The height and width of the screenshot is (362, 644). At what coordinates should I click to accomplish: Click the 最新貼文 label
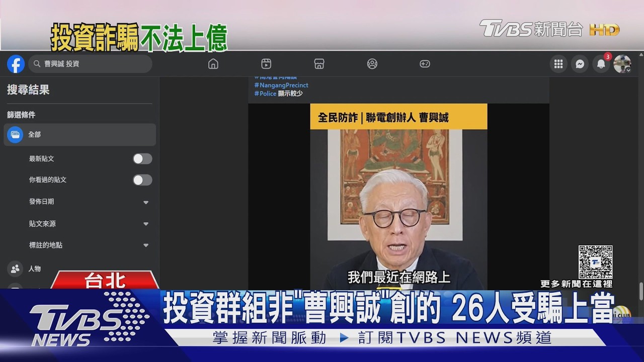[x=42, y=159]
